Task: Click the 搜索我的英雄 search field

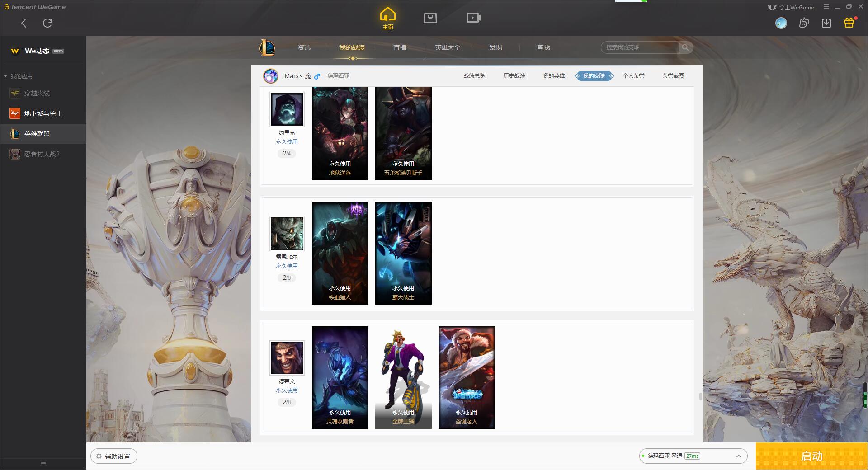Action: (x=640, y=47)
